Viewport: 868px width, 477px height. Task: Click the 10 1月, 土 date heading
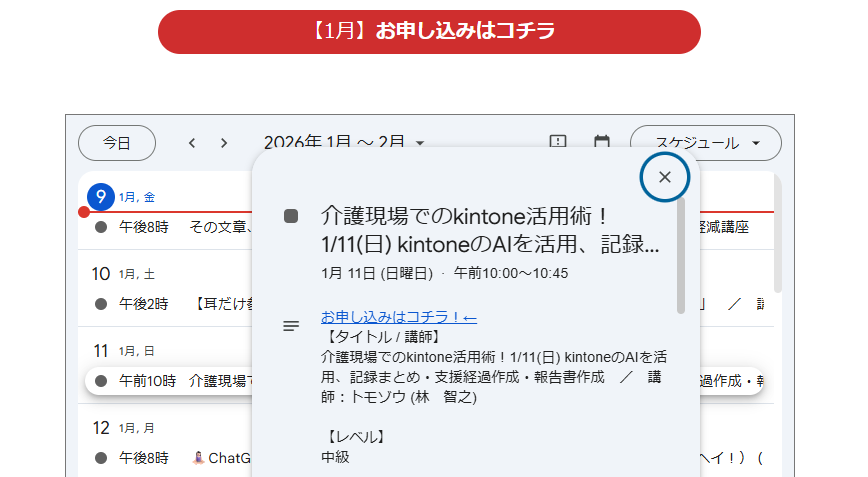[x=123, y=274]
